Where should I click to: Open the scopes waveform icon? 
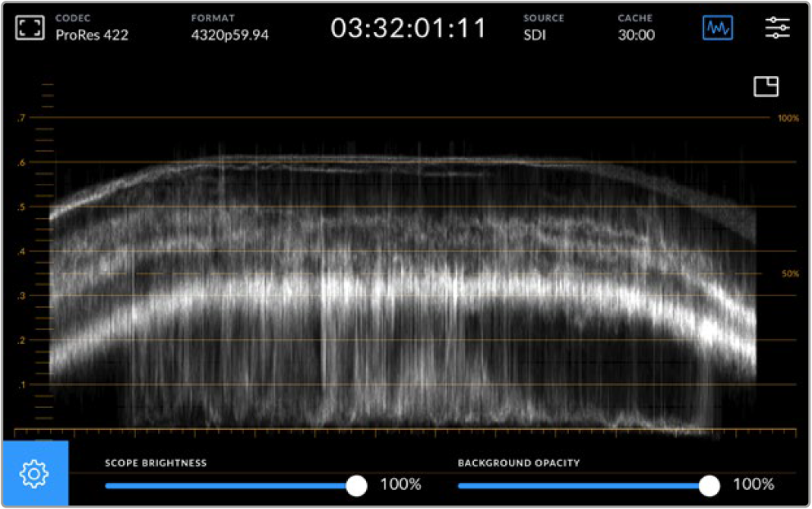(x=717, y=27)
